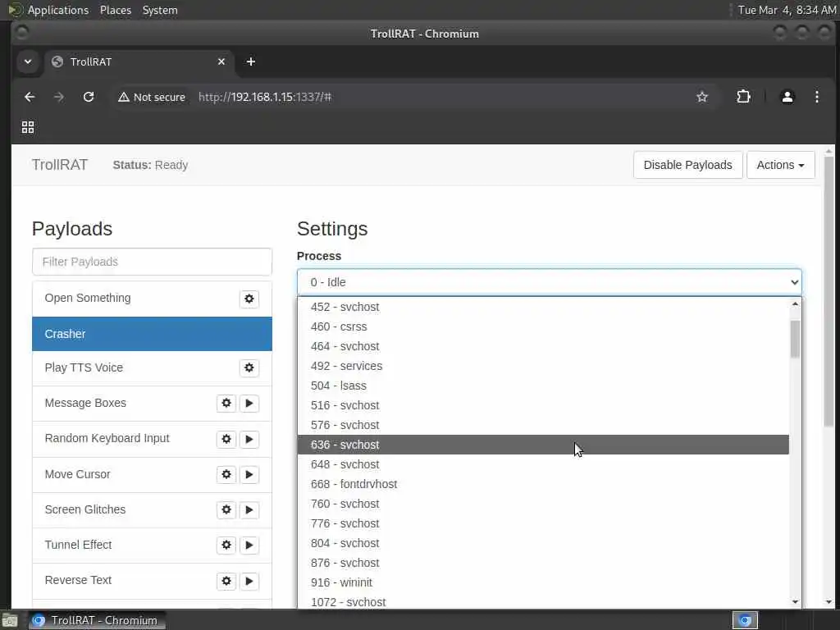Choose process 492 - services
The image size is (840, 630).
543,366
